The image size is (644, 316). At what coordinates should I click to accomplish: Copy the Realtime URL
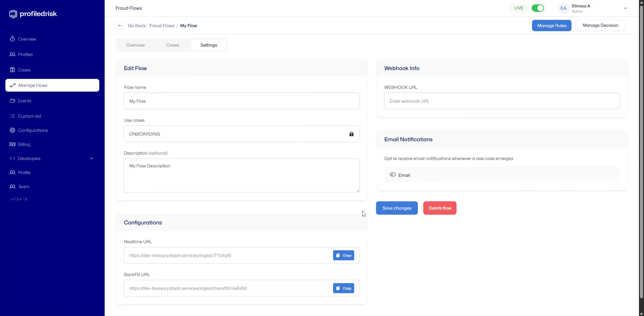(343, 255)
